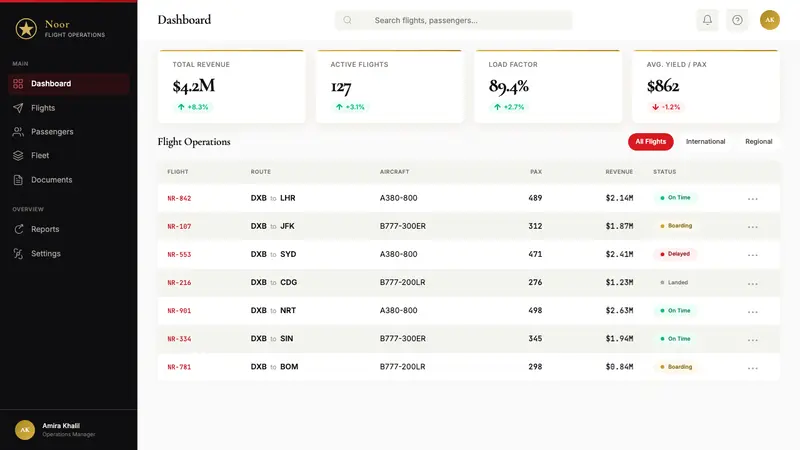The height and width of the screenshot is (450, 800).
Task: Open flight NR-553 link
Action: click(x=179, y=255)
